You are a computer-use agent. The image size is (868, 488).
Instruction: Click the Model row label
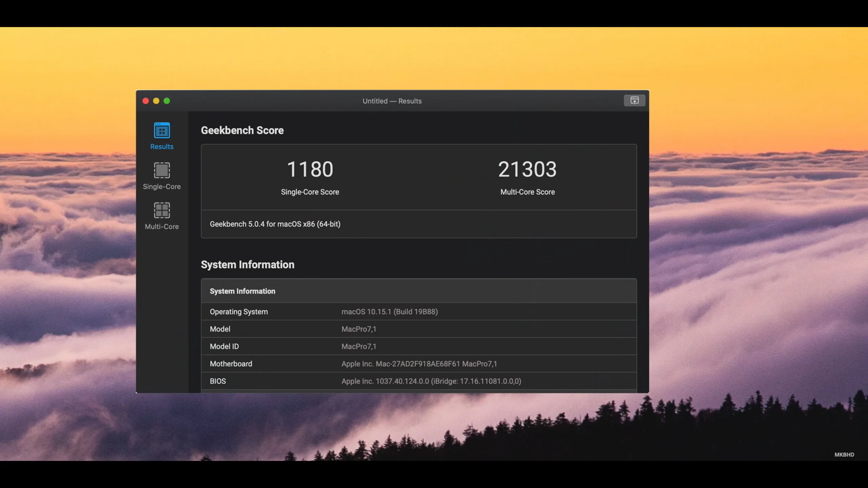(220, 329)
